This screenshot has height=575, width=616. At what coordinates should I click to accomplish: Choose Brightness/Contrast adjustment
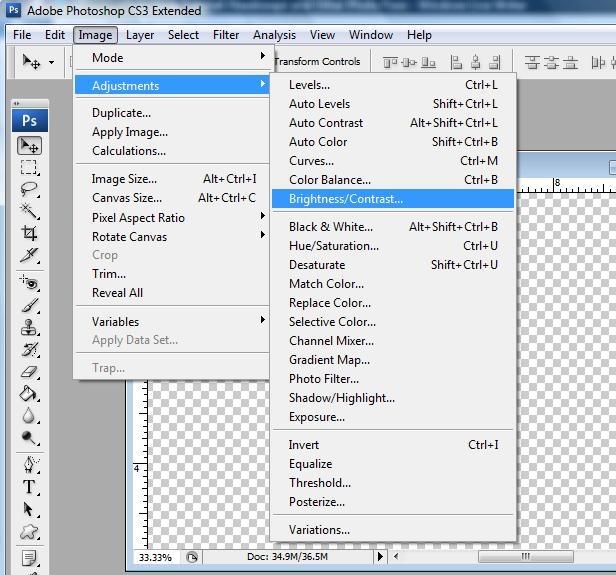(x=393, y=199)
